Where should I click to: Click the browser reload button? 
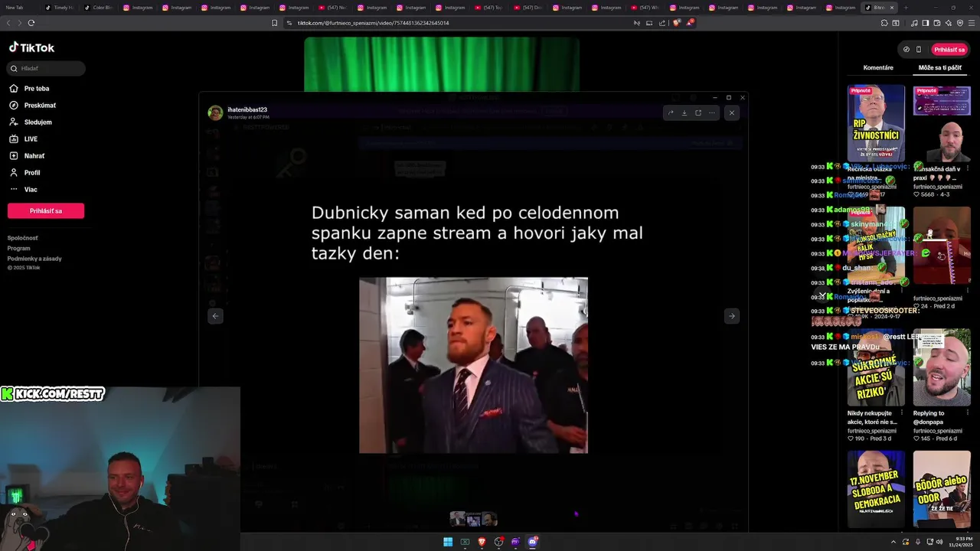[x=31, y=23]
